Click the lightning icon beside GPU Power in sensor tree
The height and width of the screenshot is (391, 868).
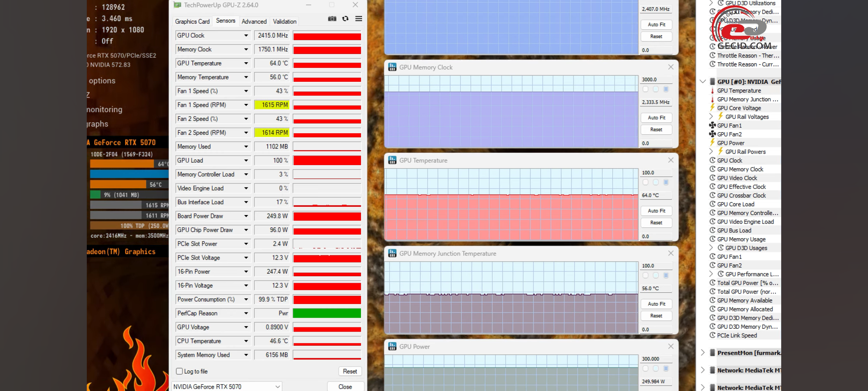[712, 143]
